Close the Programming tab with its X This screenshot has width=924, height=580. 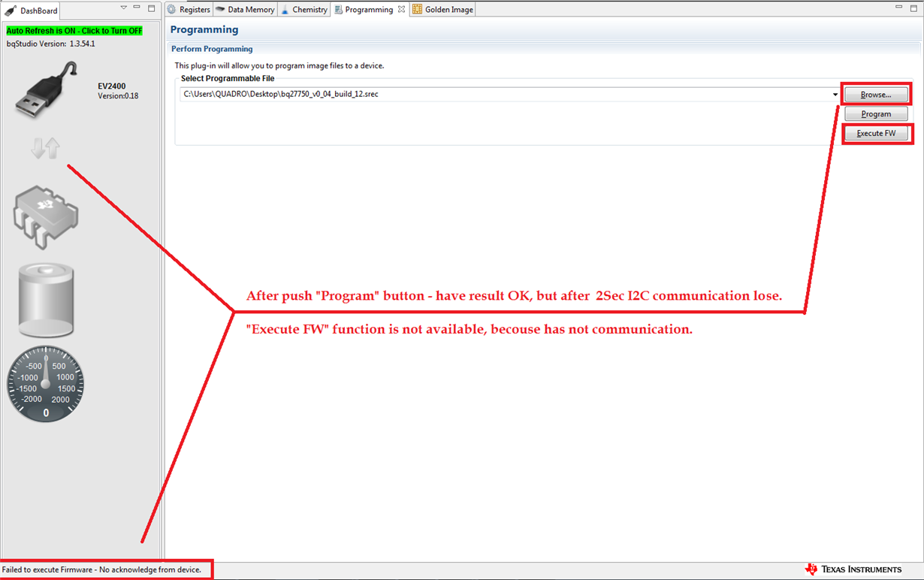(x=401, y=10)
